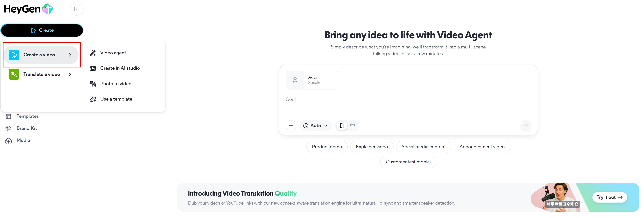Click the Photo to video icon
Viewport: 644px width, 218px height.
(x=93, y=84)
